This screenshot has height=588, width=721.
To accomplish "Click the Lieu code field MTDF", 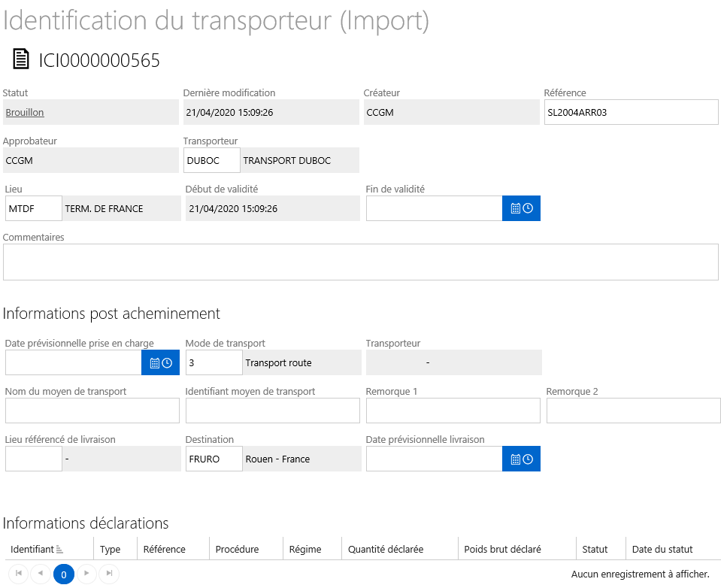I will point(34,208).
